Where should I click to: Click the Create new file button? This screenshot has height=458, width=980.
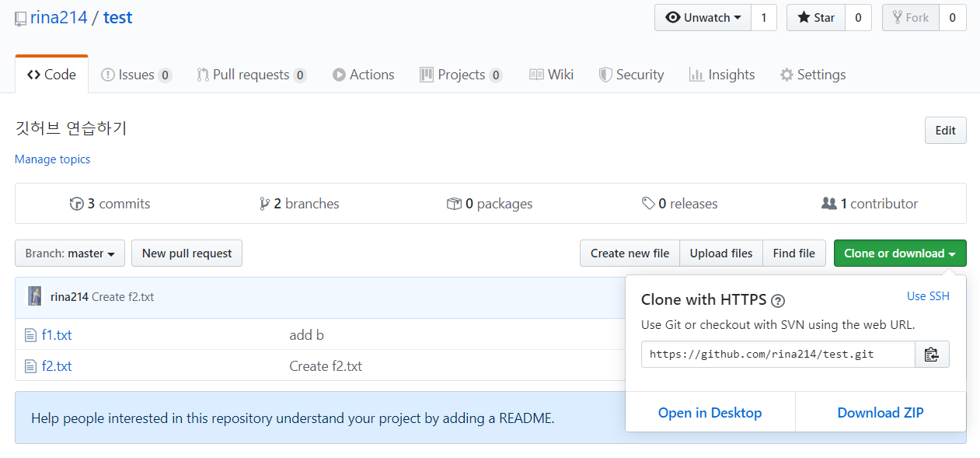pos(630,253)
